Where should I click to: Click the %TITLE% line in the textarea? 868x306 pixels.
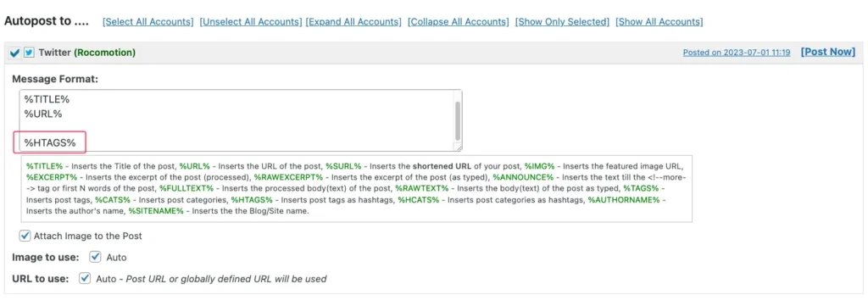point(47,99)
